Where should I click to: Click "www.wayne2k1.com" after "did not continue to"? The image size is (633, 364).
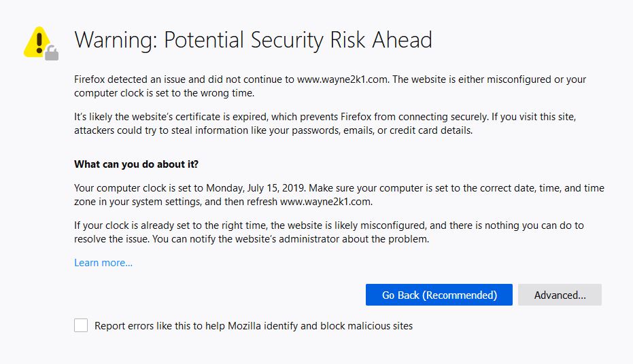point(342,79)
